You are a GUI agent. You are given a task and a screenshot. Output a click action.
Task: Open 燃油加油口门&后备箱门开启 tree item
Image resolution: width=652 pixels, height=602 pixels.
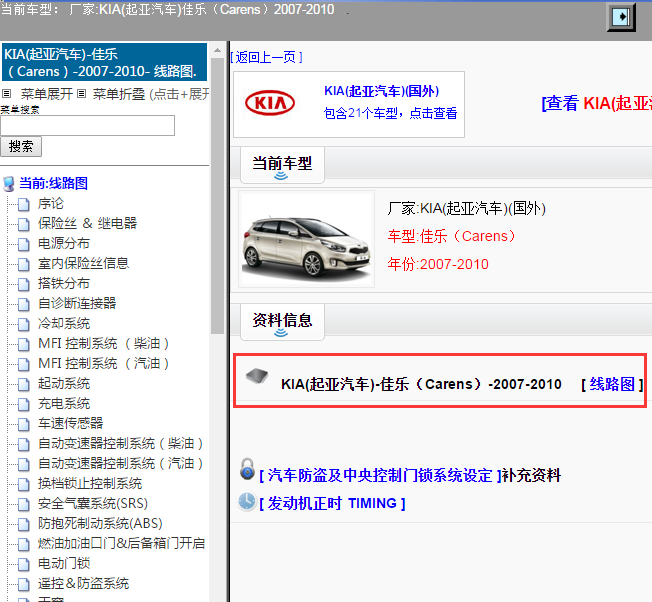click(x=121, y=543)
